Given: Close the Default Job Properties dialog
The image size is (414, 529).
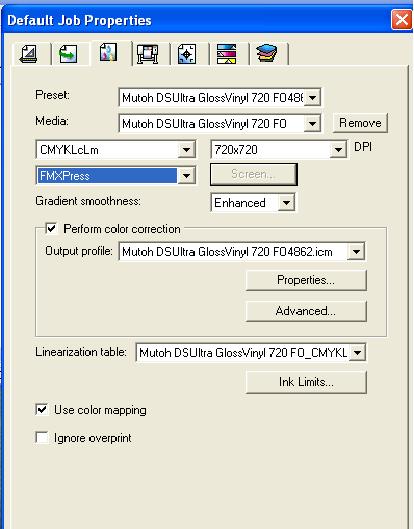Looking at the screenshot, I should pos(402,19).
